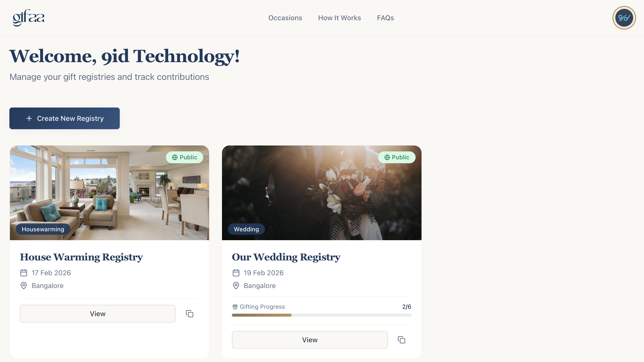Screen dimensions: 644x362
Task: Open the living room housewarming photo
Action: pyautogui.click(x=109, y=193)
